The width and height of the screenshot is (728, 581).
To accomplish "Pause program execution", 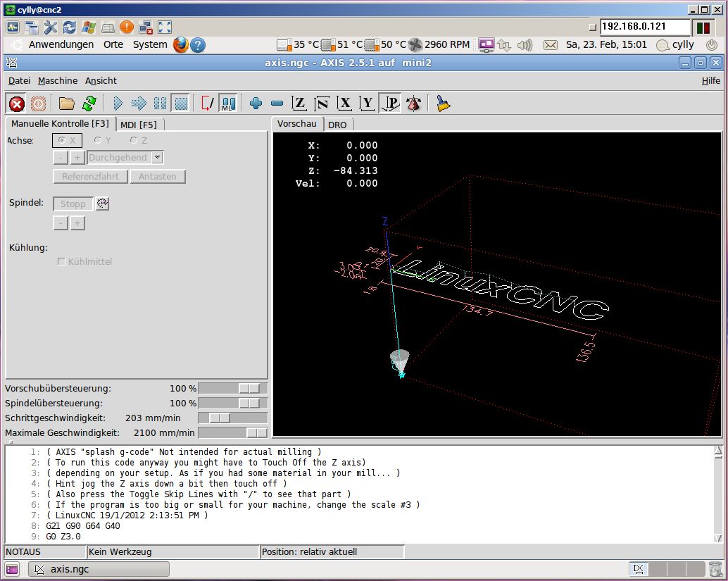I will pyautogui.click(x=161, y=103).
